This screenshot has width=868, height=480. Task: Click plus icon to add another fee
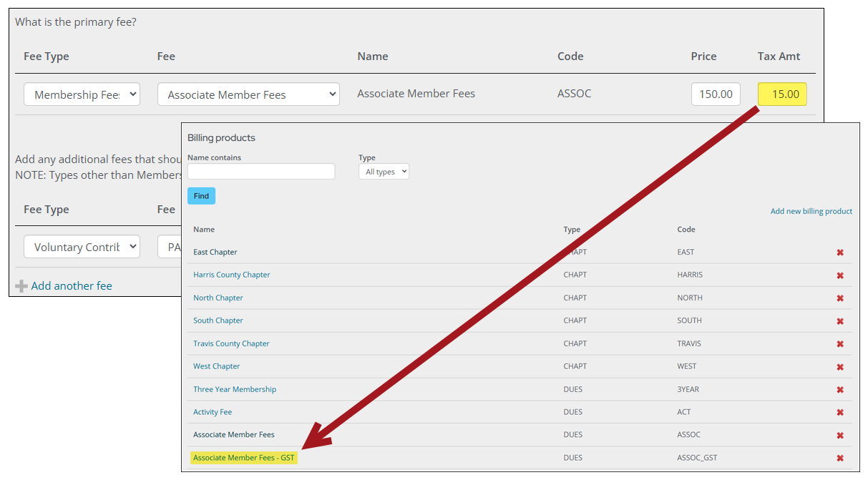21,286
